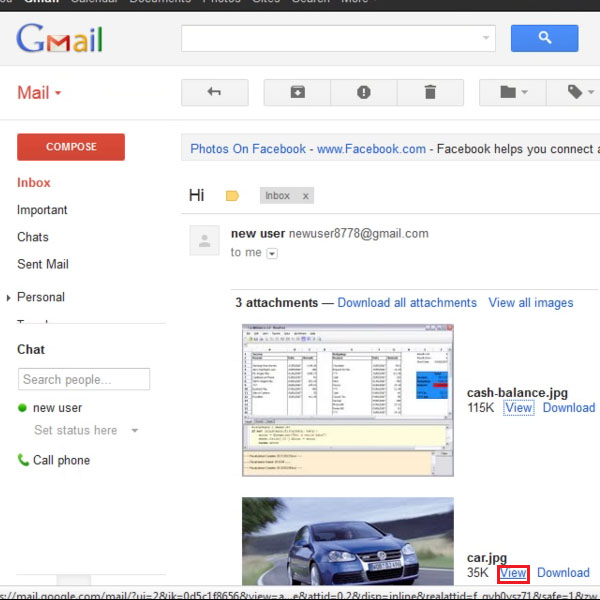Remove the Inbox label with x

pyautogui.click(x=305, y=196)
